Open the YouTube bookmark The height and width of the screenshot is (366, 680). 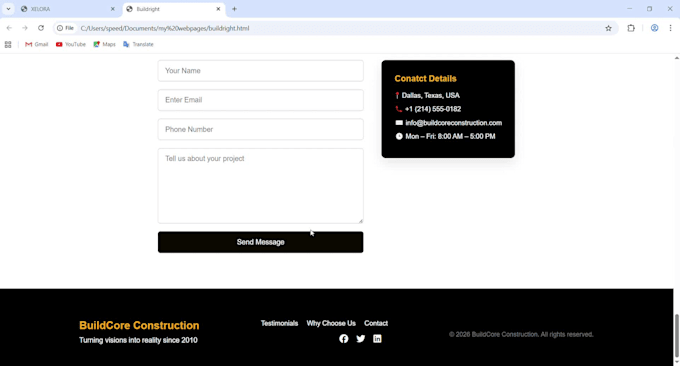click(71, 44)
